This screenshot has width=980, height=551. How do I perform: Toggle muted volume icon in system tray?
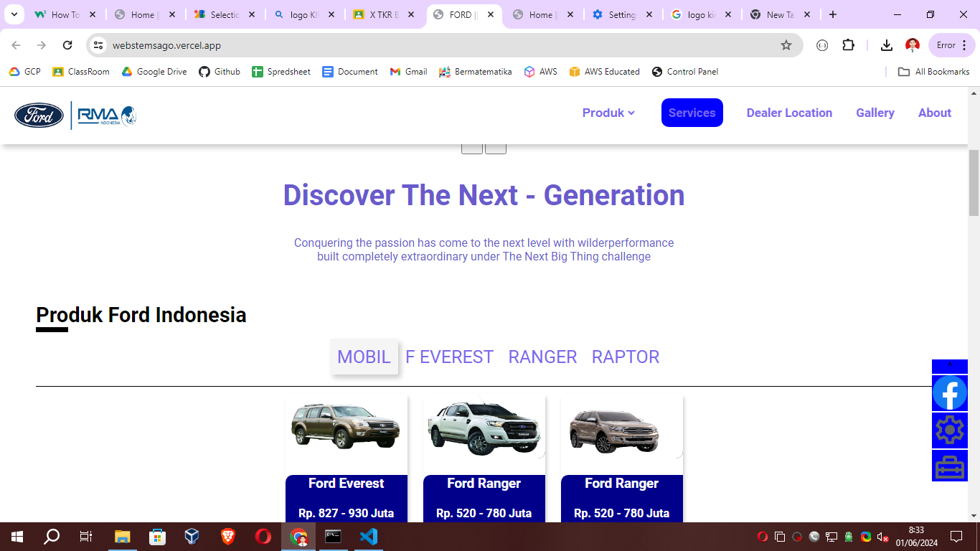pos(883,537)
